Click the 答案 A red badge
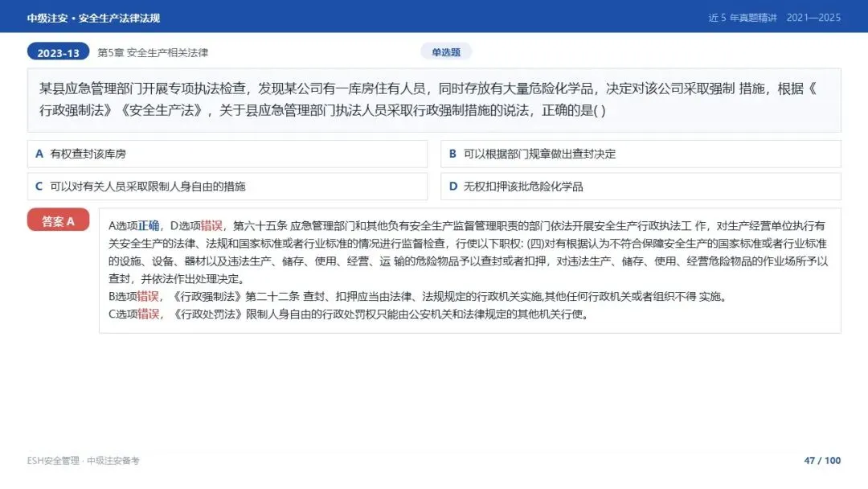 [x=58, y=220]
